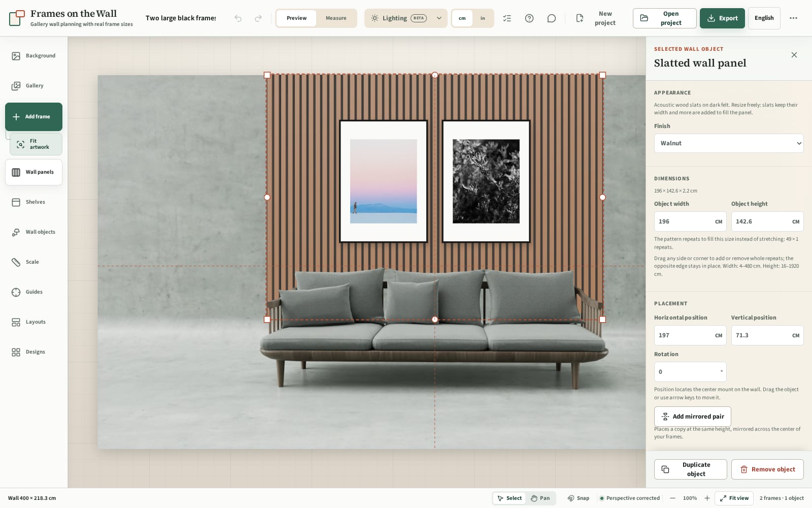This screenshot has width=812, height=508.
Task: Click Open project button
Action: tap(664, 18)
